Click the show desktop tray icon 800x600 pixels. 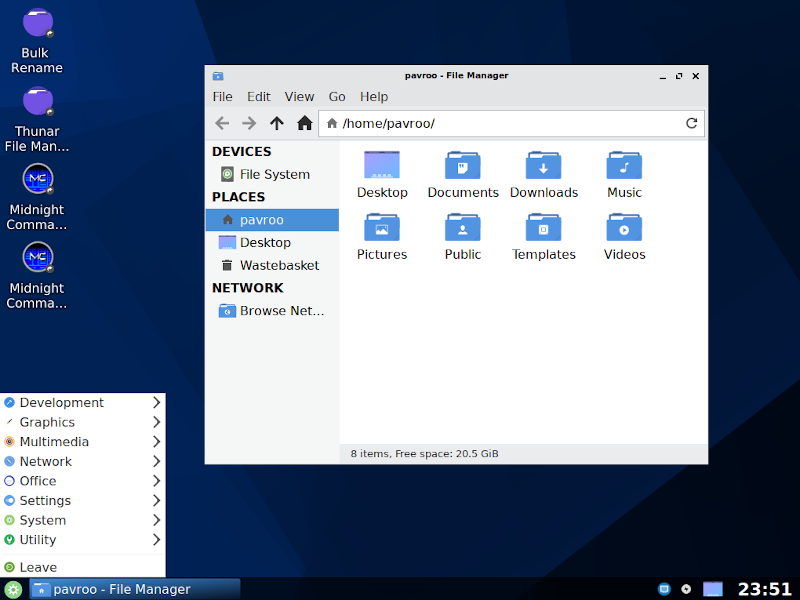tap(713, 589)
